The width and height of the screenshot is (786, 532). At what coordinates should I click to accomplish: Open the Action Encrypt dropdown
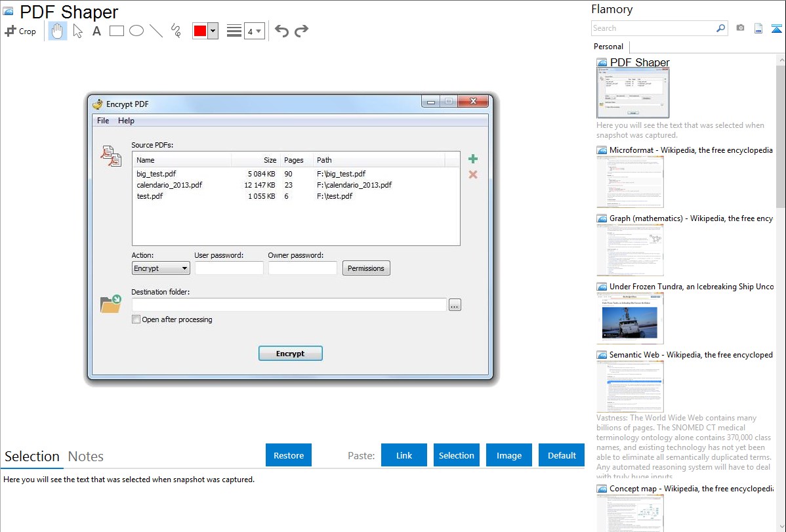(x=160, y=268)
